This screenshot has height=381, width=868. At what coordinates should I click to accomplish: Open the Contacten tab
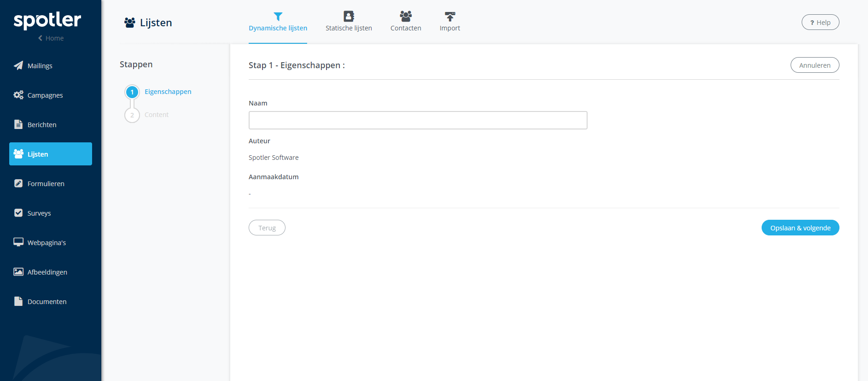[406, 22]
